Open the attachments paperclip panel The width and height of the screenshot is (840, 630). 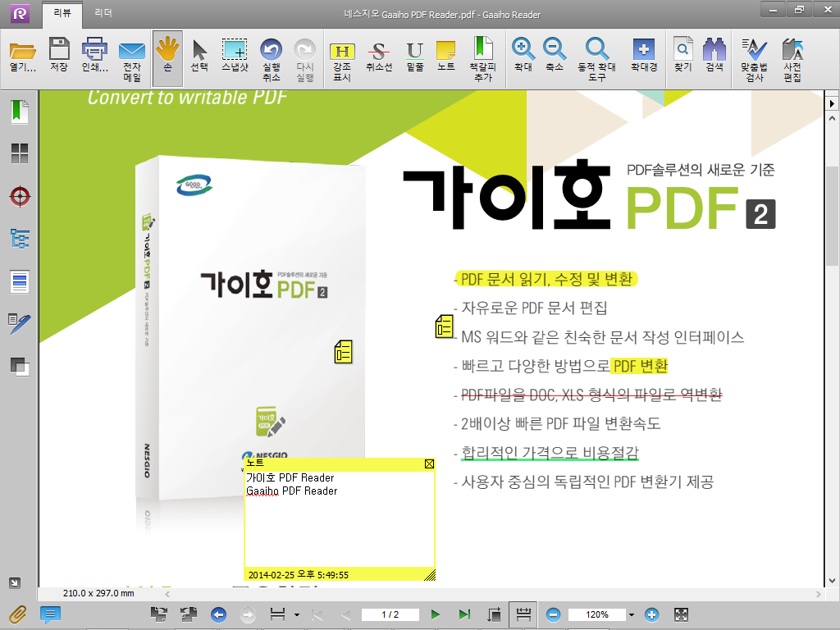(x=16, y=614)
